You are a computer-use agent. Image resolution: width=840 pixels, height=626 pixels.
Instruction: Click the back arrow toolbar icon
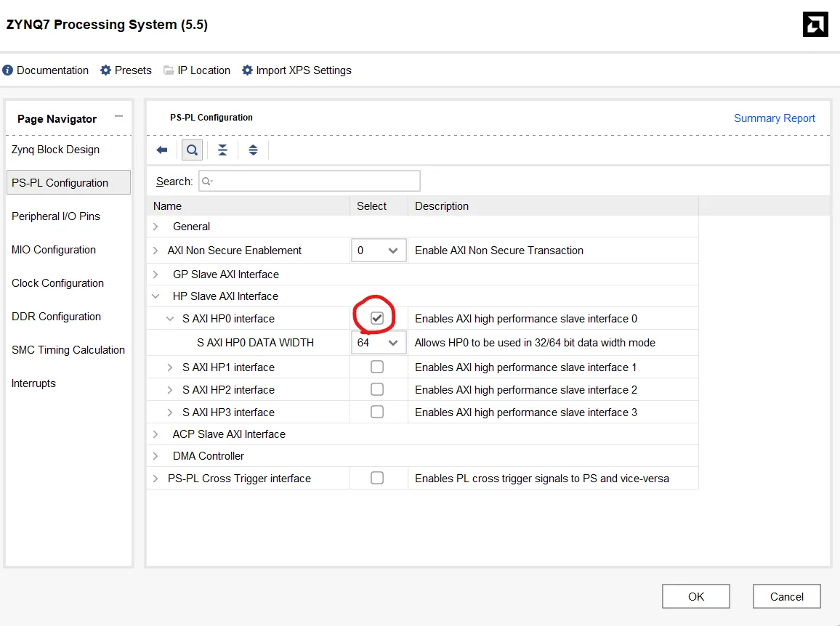click(162, 150)
